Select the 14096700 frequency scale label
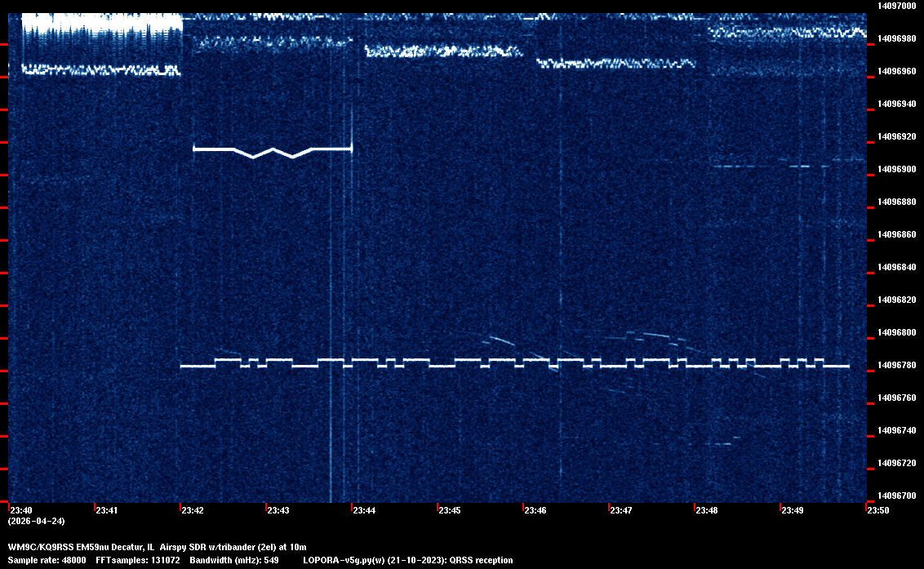This screenshot has width=924, height=569. (896, 496)
